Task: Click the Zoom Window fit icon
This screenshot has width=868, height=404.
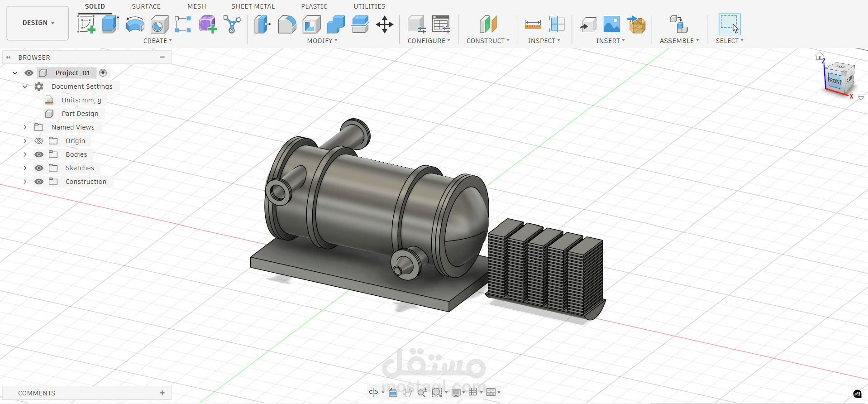Action: coord(437,392)
